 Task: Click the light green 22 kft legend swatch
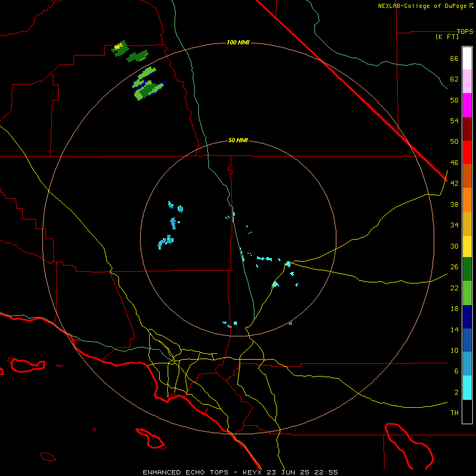tap(467, 293)
